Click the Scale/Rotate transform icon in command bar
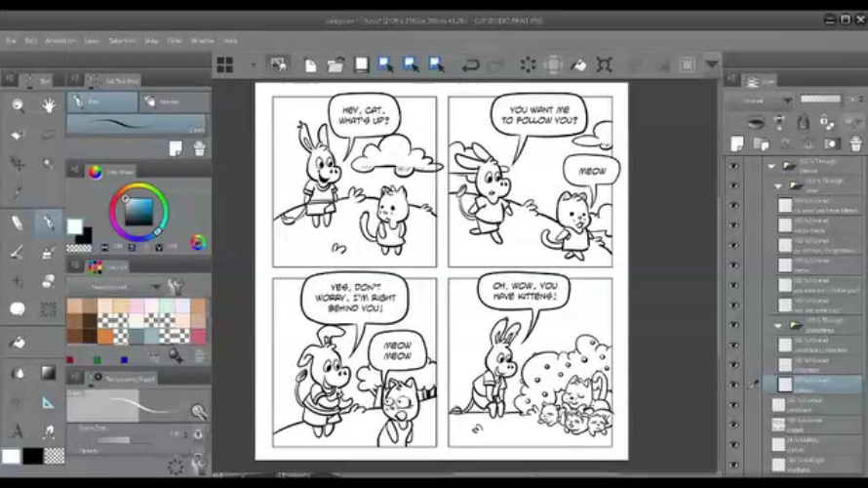The image size is (868, 488). click(x=604, y=64)
